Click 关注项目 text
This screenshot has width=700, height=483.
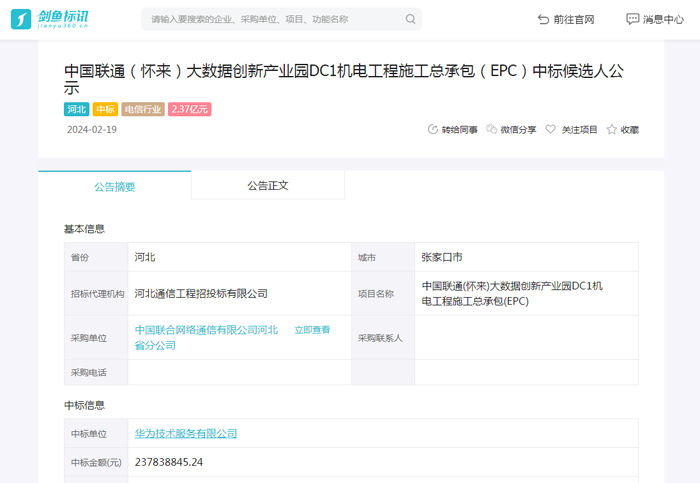(x=579, y=130)
